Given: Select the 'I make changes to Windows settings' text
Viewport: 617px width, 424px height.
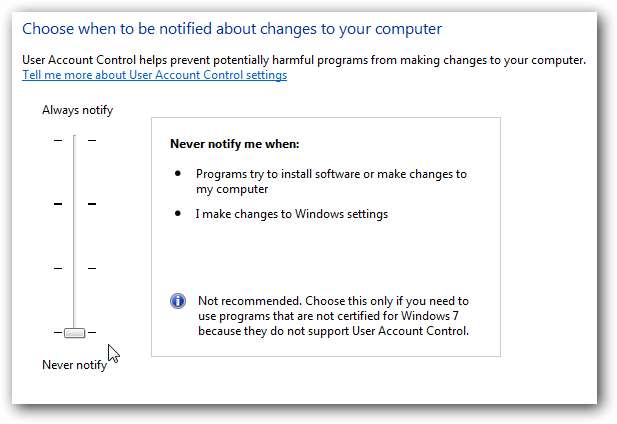Looking at the screenshot, I should tap(291, 214).
